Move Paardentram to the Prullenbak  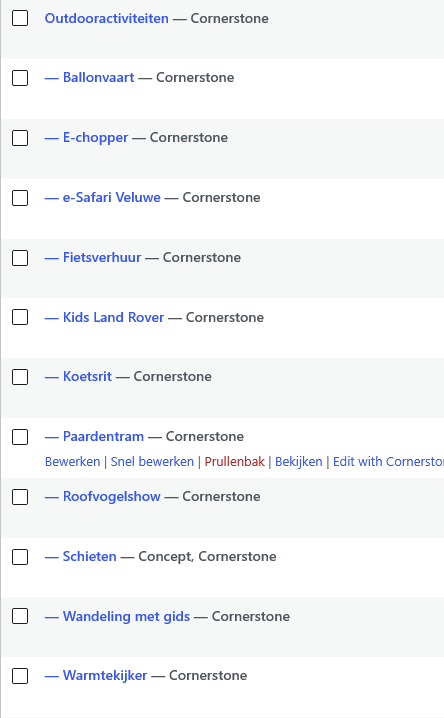tap(234, 462)
